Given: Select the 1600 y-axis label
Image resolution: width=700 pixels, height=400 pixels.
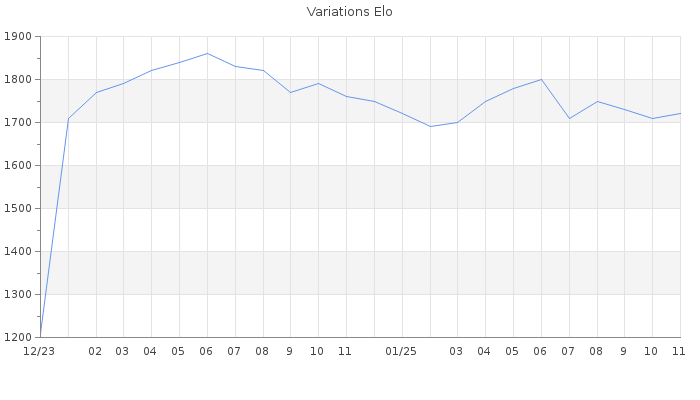Looking at the screenshot, I should (x=17, y=166).
